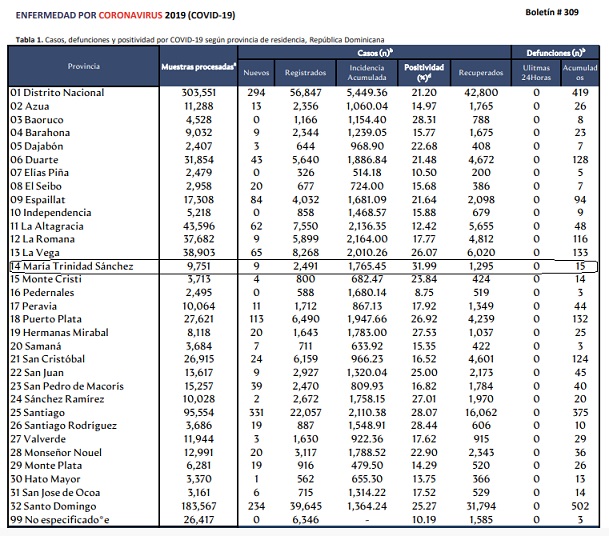Select the 18 Puerto Plata province cell
The height and width of the screenshot is (536, 609).
tap(49, 317)
